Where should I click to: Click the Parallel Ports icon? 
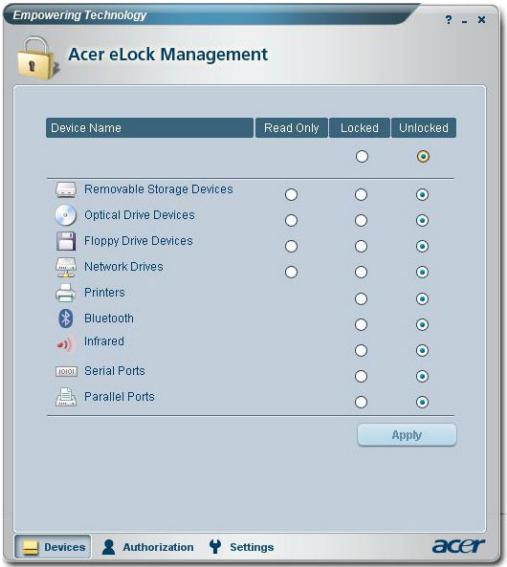(66, 397)
